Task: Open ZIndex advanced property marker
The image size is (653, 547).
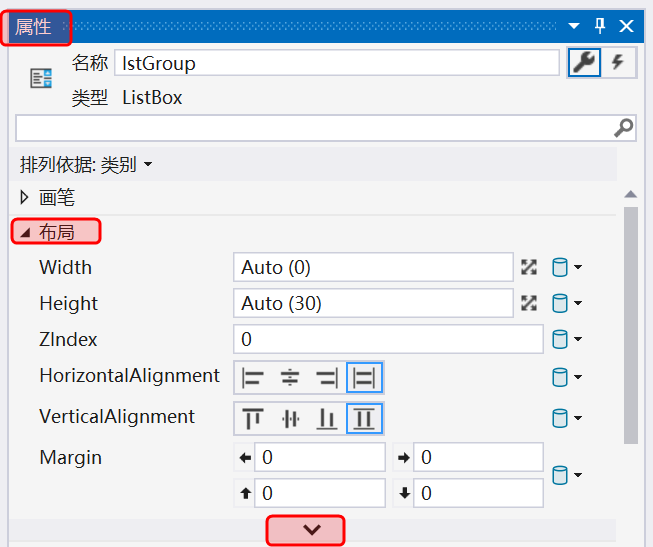Action: click(566, 339)
